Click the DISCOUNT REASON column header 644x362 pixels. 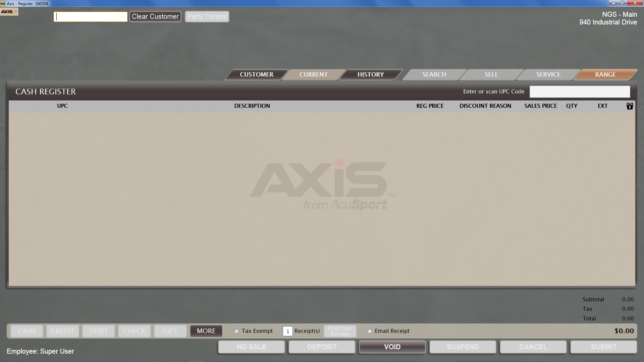(485, 106)
